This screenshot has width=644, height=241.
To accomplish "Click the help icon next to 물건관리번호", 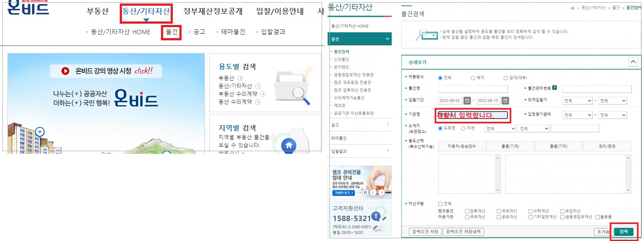I will (555, 88).
